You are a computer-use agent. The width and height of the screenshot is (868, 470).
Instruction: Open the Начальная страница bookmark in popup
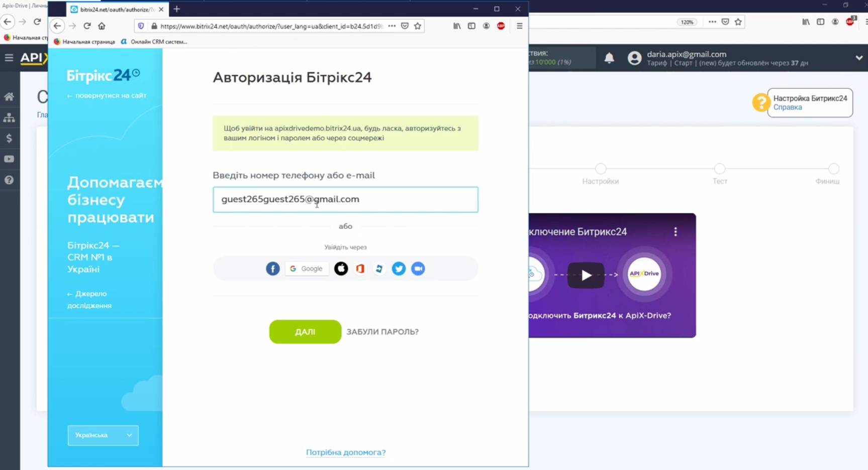84,42
